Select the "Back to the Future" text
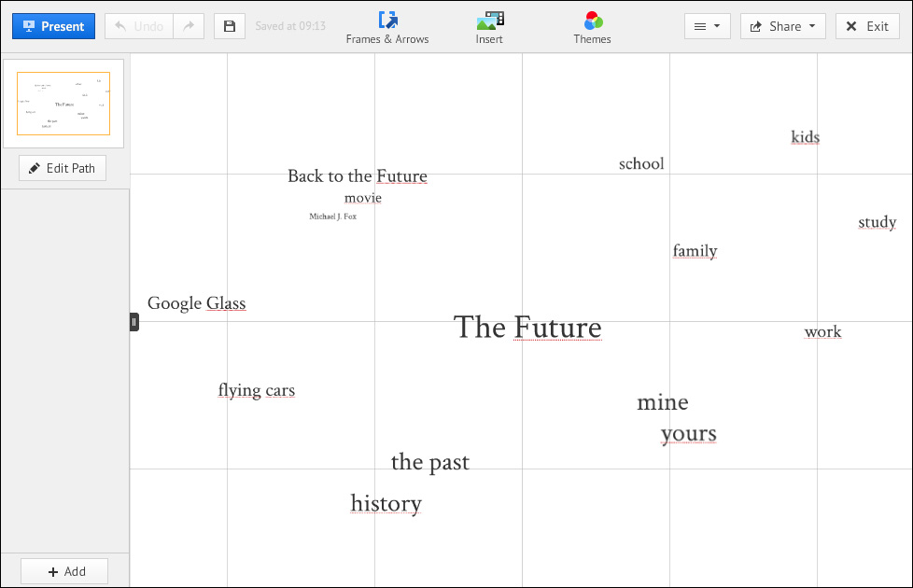 (358, 175)
